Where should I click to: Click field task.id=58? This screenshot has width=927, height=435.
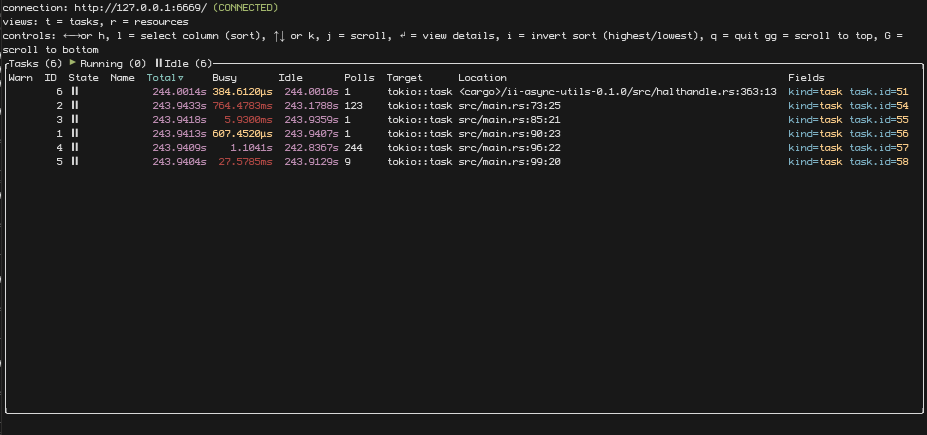879,161
